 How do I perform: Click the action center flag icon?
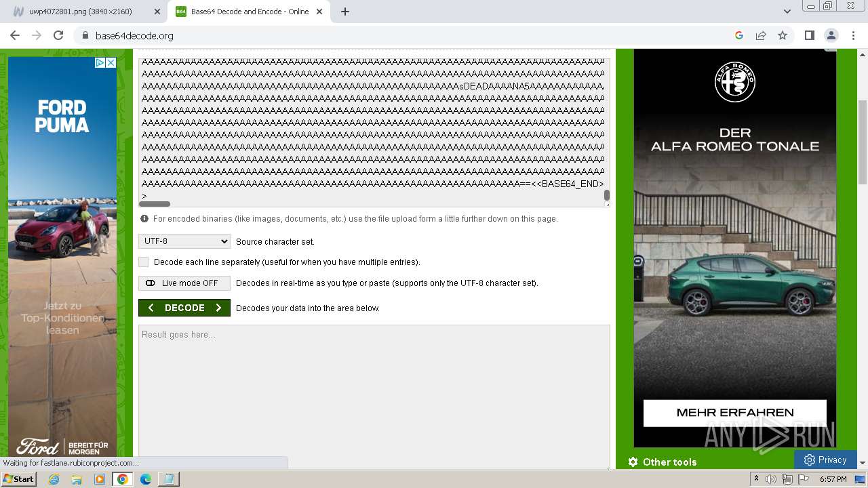click(804, 479)
